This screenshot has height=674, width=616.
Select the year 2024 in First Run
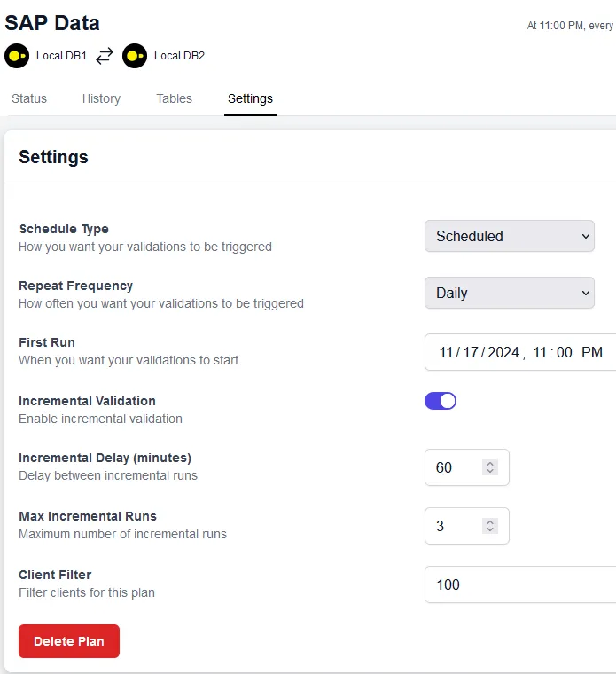pyautogui.click(x=503, y=352)
